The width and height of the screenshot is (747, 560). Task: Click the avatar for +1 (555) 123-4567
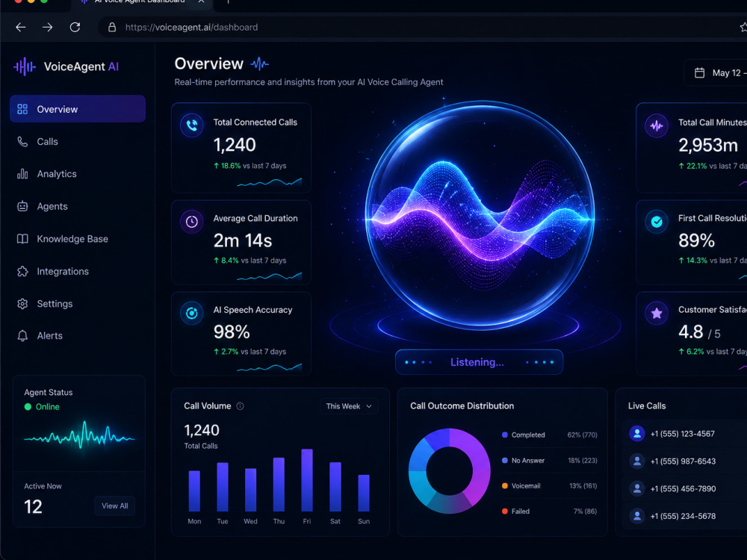coord(637,434)
